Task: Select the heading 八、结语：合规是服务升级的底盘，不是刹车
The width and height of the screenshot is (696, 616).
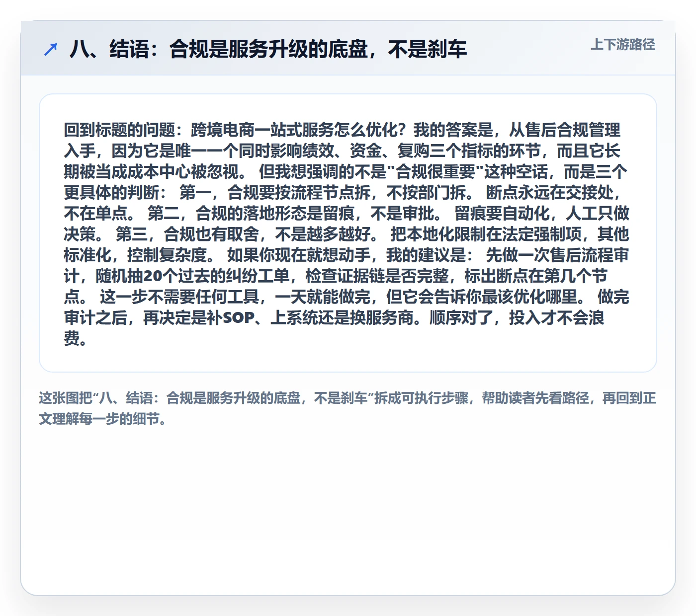Action: point(268,49)
